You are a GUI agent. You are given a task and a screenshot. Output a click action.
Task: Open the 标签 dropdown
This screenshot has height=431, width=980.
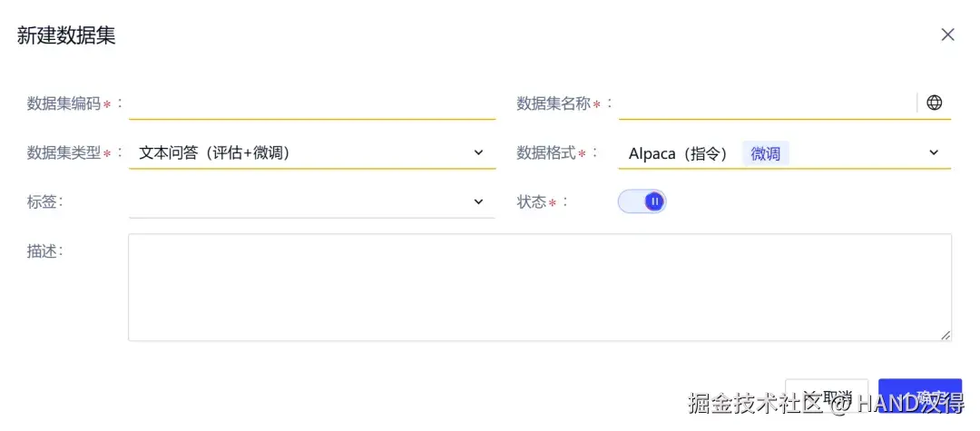click(312, 201)
